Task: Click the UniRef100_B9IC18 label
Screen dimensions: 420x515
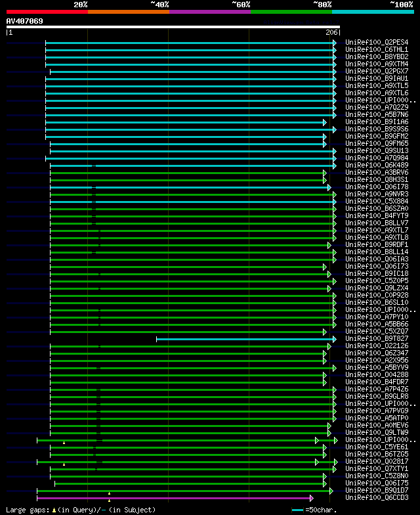Action: pyautogui.click(x=377, y=273)
